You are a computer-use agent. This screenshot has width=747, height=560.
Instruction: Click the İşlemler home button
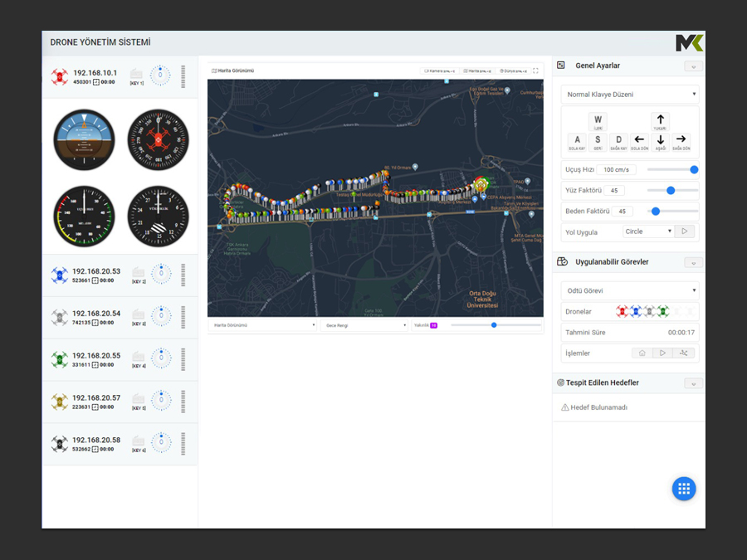642,353
